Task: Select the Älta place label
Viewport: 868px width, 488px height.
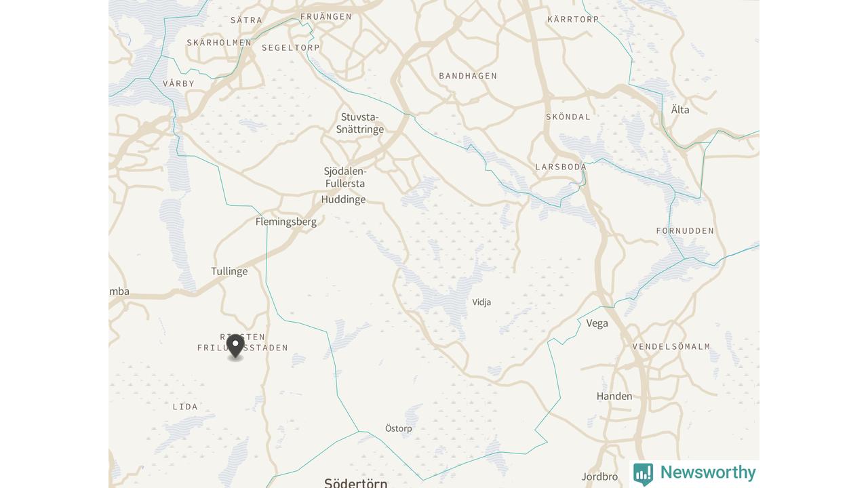Action: tap(680, 110)
